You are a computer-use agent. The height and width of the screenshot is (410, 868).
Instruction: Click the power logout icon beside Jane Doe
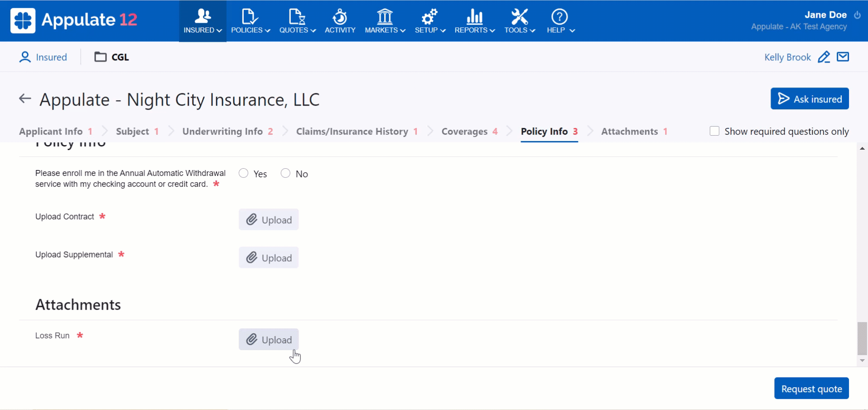click(857, 15)
